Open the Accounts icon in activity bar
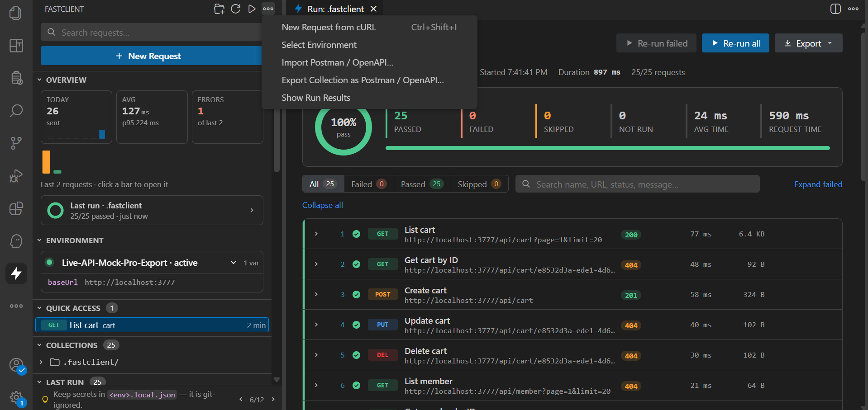 pyautogui.click(x=16, y=365)
